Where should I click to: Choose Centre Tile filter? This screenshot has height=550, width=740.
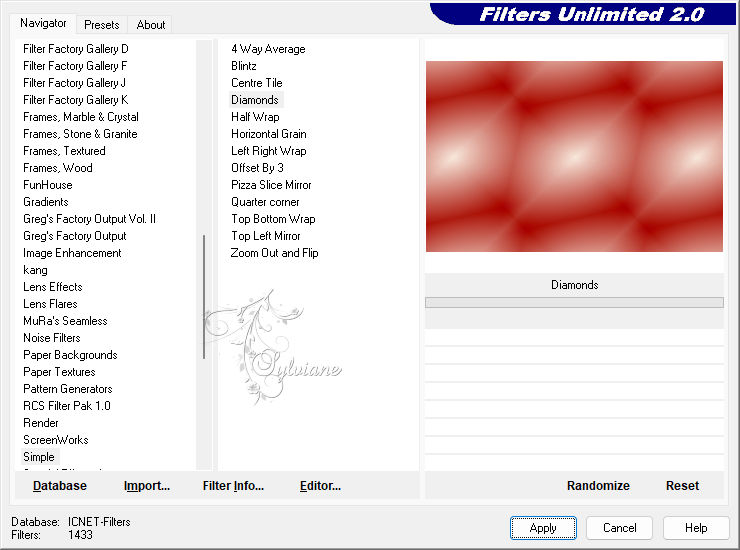[256, 83]
